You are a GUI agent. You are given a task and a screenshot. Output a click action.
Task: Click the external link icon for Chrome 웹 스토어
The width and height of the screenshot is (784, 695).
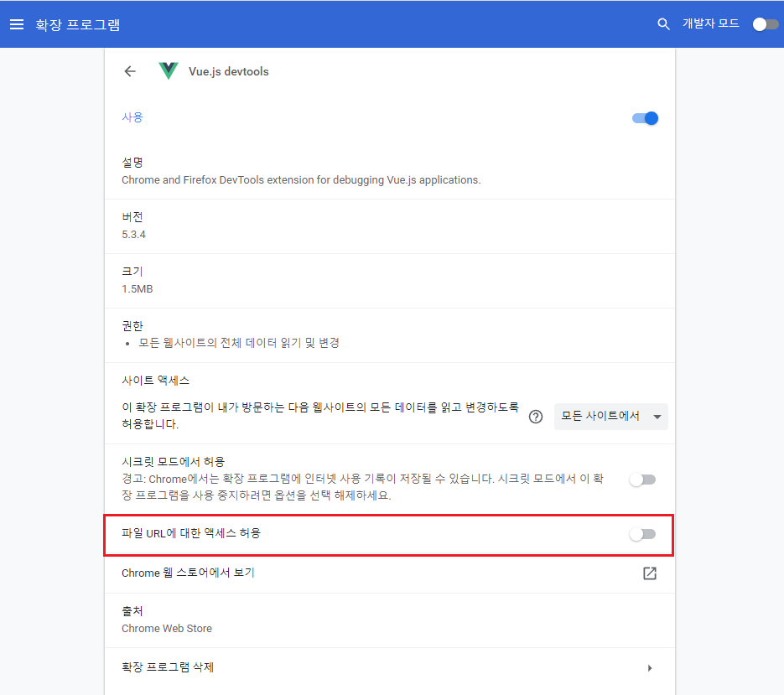coord(649,573)
